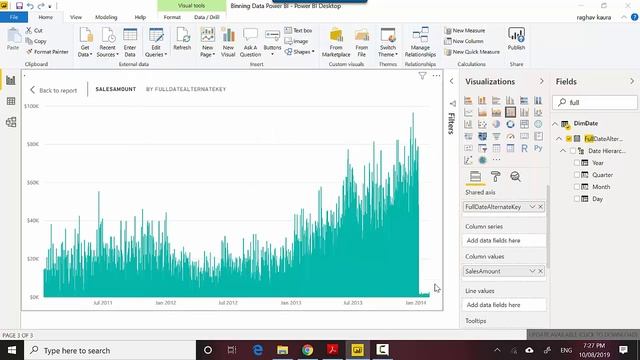This screenshot has height=360, width=640.
Task: Click the Publish button in ribbon
Action: 516,39
